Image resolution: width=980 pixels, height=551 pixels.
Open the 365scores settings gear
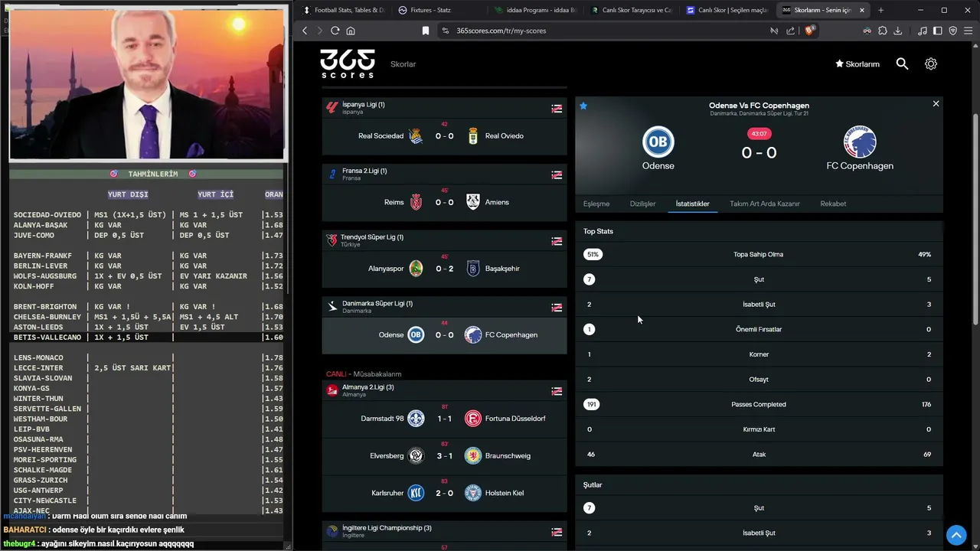tap(931, 64)
